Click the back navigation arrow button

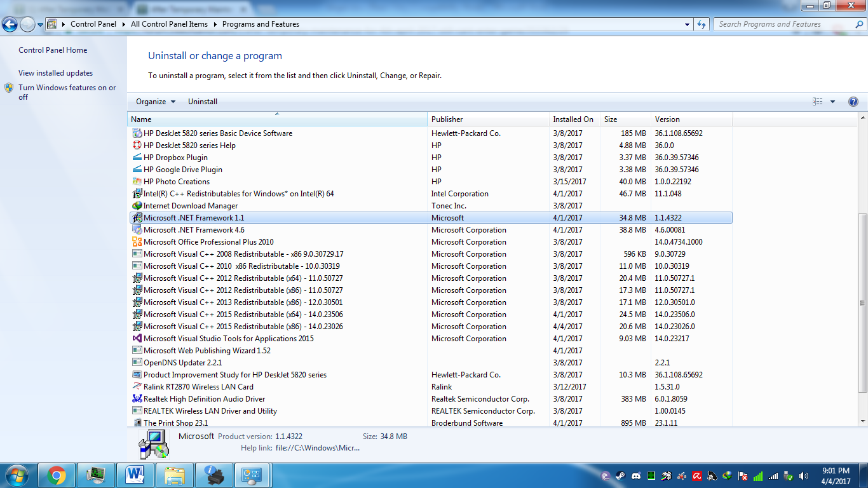tap(10, 25)
